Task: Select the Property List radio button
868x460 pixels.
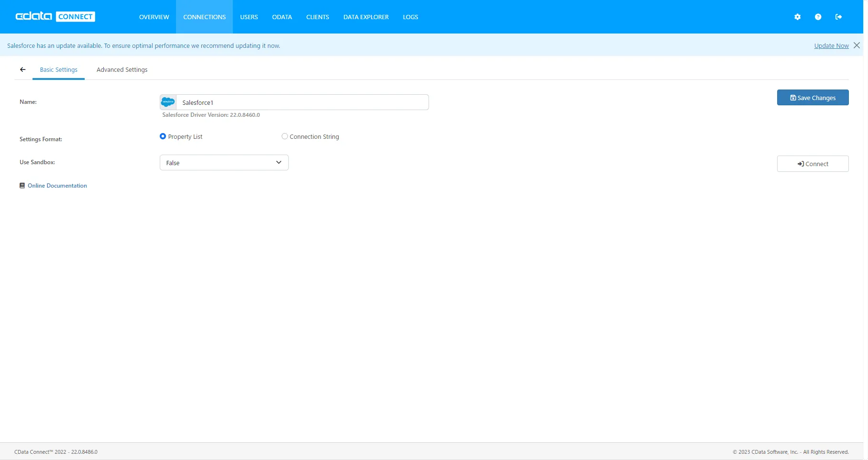Action: [163, 136]
